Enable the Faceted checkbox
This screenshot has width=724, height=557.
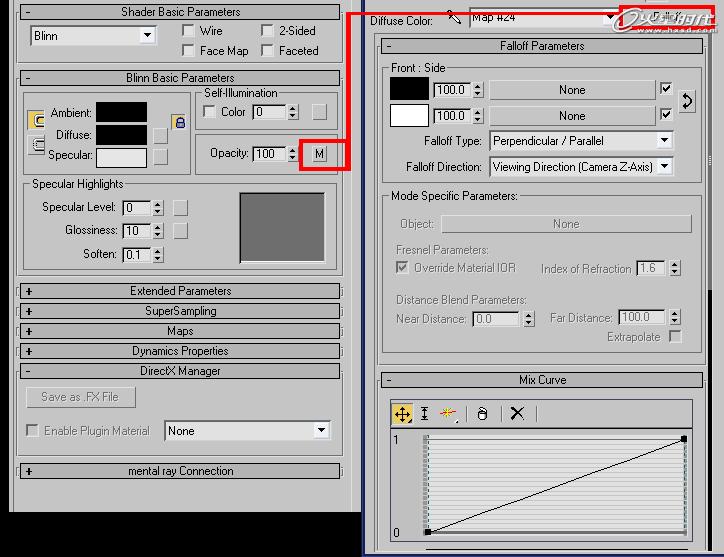(267, 50)
